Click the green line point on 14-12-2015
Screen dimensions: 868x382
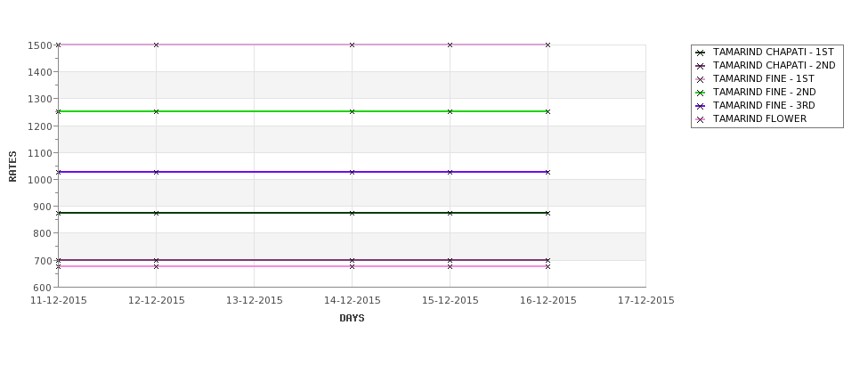click(352, 112)
